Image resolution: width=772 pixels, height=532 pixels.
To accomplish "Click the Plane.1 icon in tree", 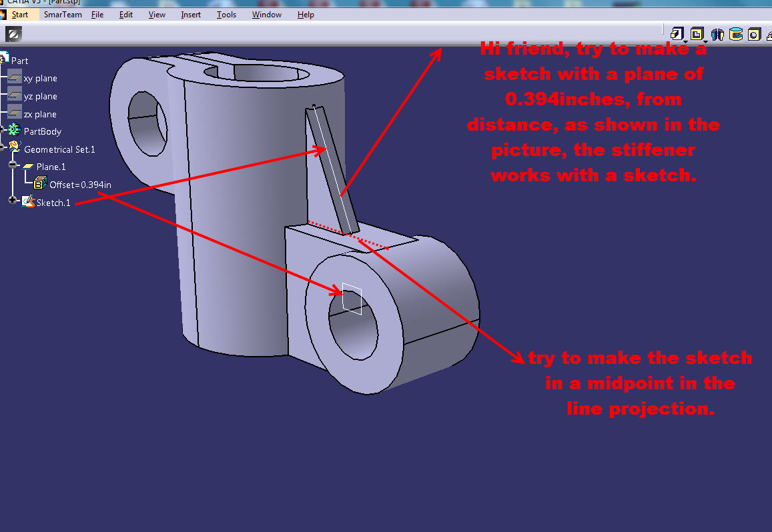I will (28, 167).
